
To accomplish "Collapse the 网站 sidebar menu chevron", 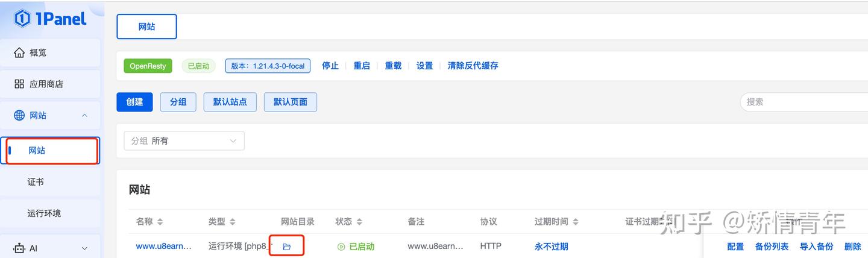I will [84, 115].
